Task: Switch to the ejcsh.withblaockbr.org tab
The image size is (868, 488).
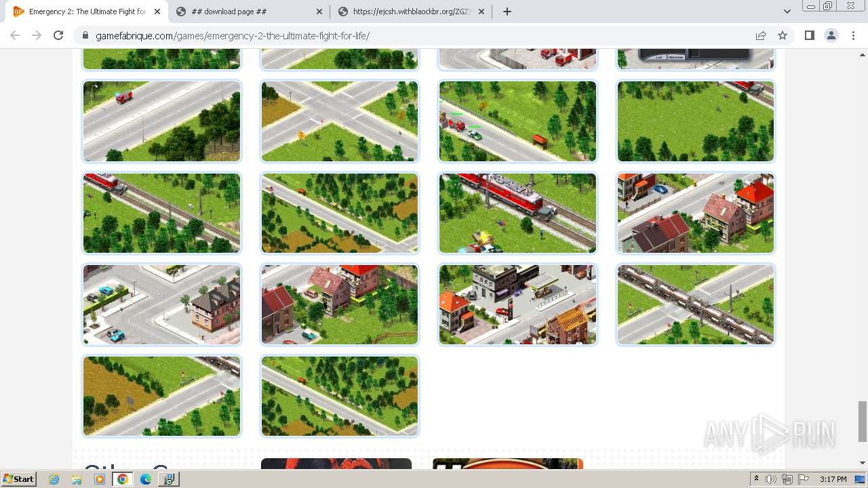Action: 412,12
